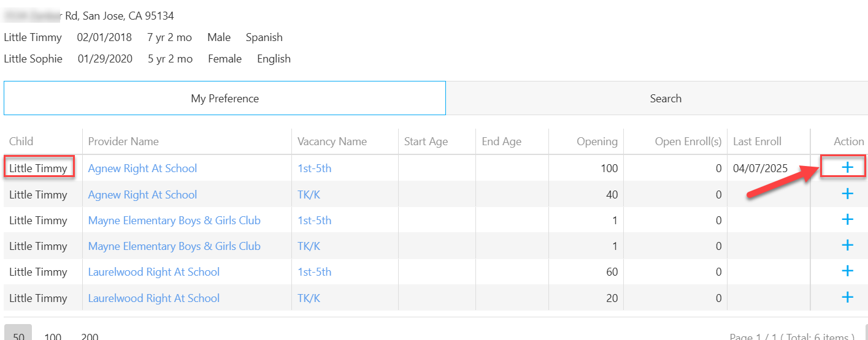The height and width of the screenshot is (340, 868).
Task: Set page size to 50 items
Action: pos(19,336)
